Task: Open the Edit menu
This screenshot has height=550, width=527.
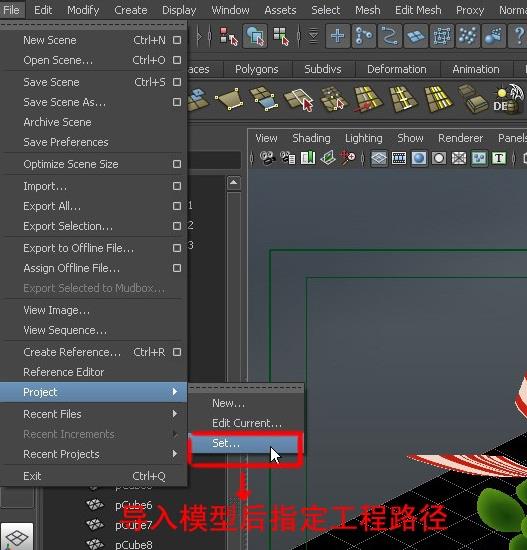Action: click(x=43, y=10)
